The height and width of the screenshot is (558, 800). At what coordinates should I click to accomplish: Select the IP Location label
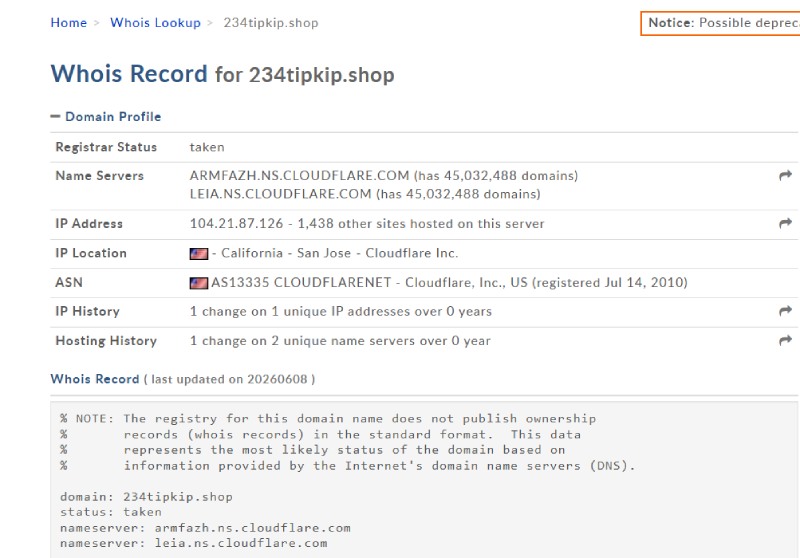91,253
